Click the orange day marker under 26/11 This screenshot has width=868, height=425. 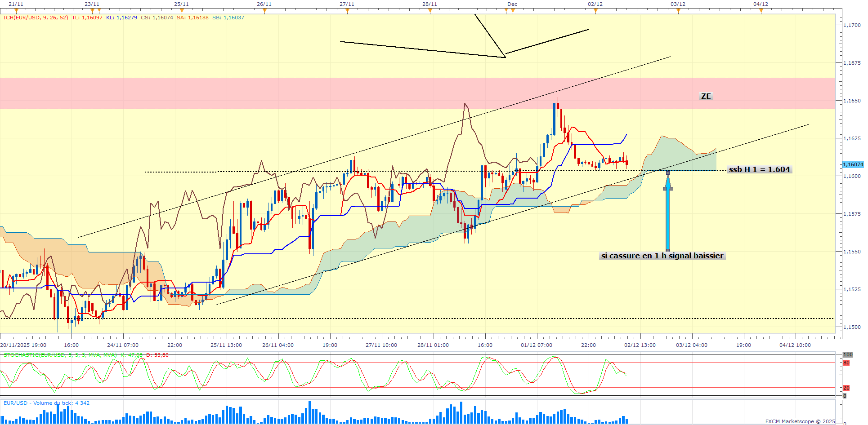click(x=264, y=11)
